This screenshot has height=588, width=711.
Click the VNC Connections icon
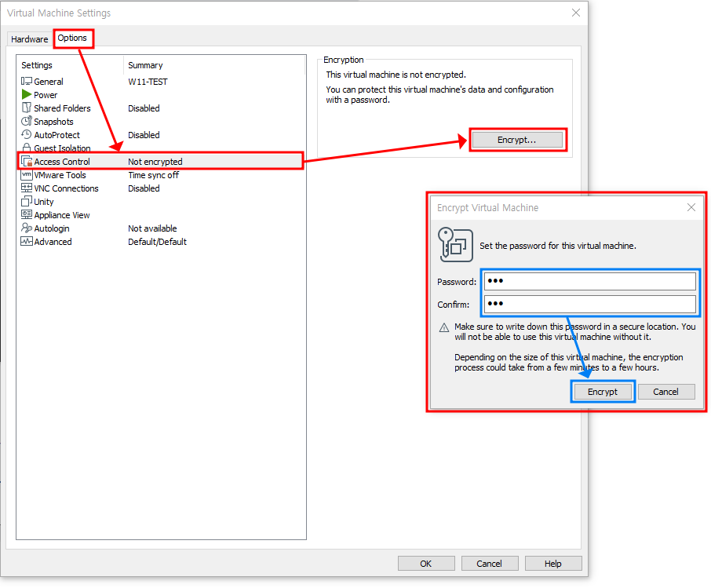[x=27, y=188]
